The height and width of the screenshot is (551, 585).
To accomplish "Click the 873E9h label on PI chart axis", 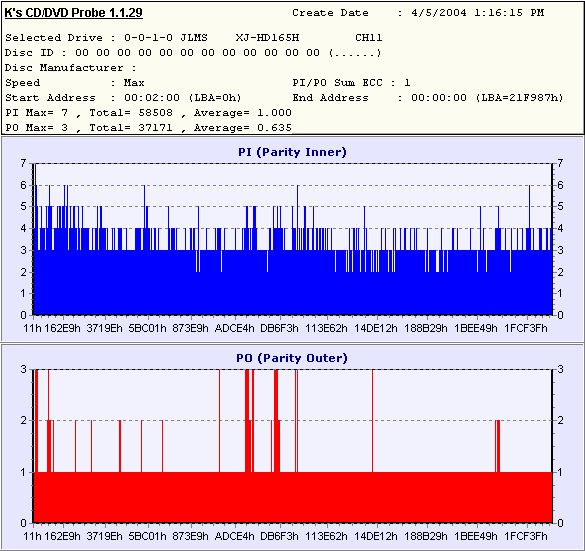I will pos(190,328).
